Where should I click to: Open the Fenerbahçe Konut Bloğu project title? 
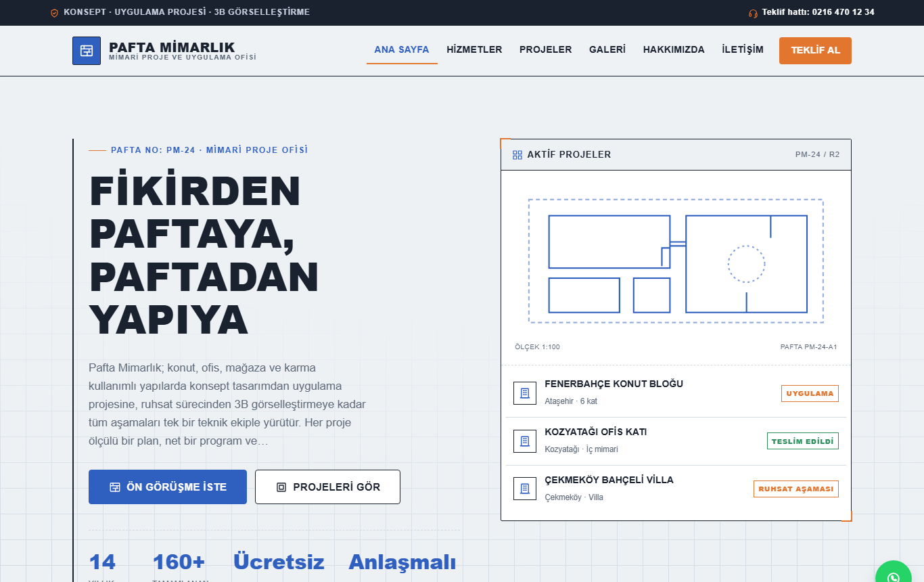pos(614,384)
